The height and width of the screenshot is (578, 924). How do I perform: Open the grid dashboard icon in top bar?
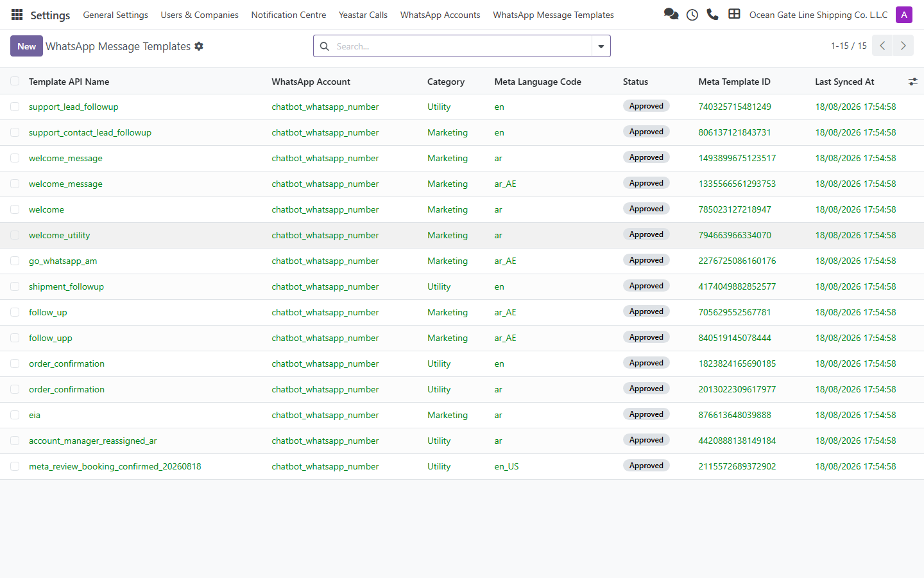coord(734,14)
